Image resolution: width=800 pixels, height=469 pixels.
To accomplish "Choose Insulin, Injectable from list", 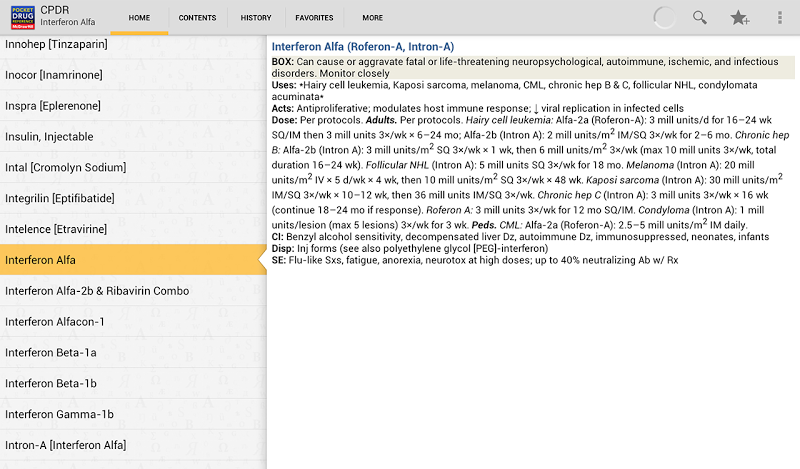I will point(133,137).
